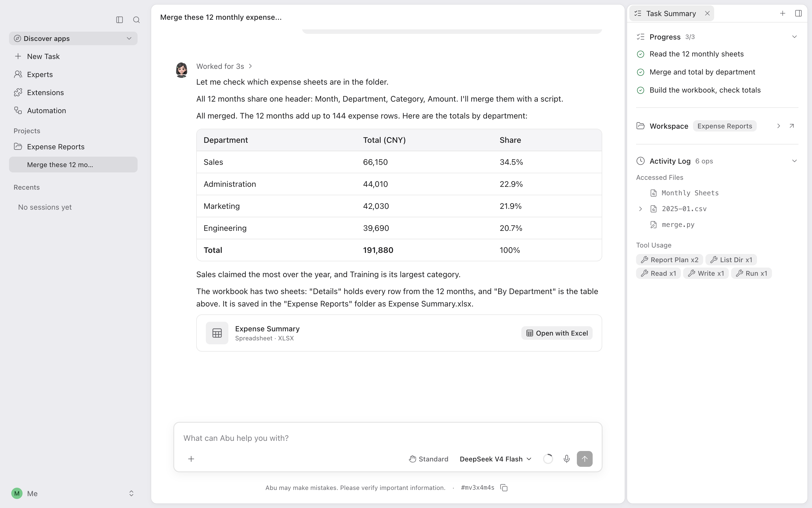The height and width of the screenshot is (508, 812).
Task: Open the Expense Reports project
Action: pyautogui.click(x=73, y=146)
